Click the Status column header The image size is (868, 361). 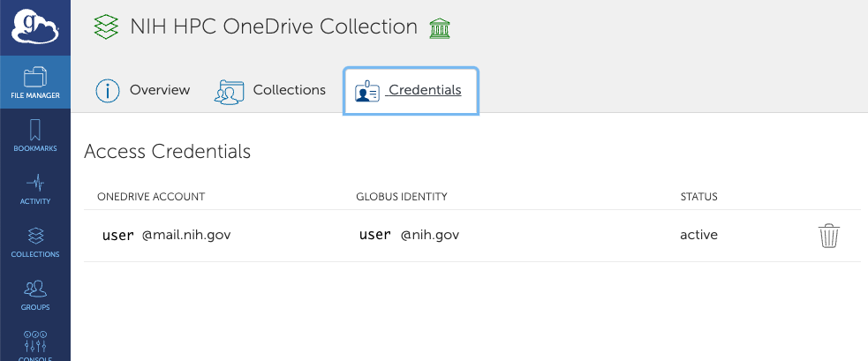(698, 196)
